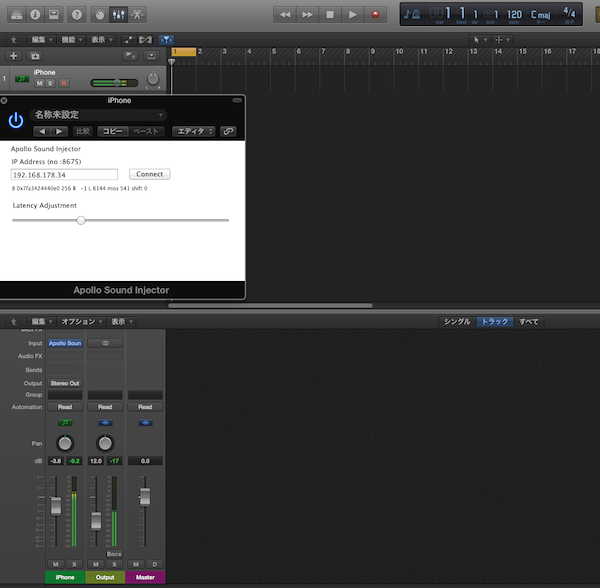Toggle the plug-in power bypass button

(x=16, y=120)
